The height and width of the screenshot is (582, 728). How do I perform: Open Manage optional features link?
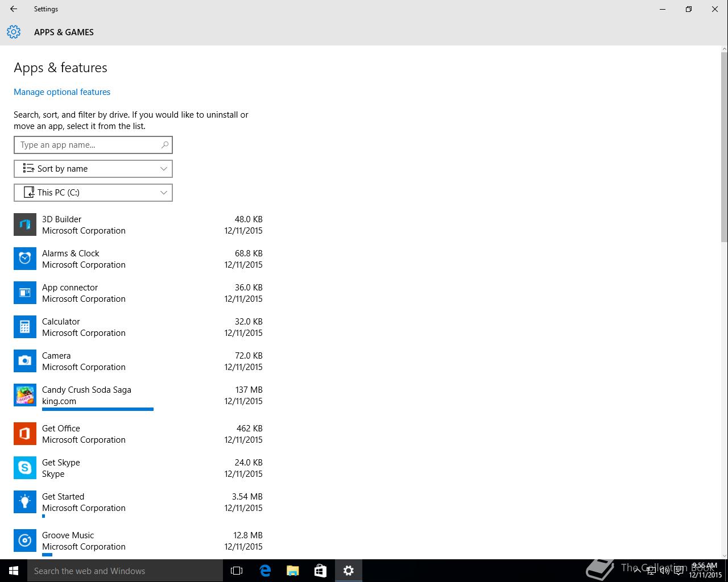(x=62, y=92)
